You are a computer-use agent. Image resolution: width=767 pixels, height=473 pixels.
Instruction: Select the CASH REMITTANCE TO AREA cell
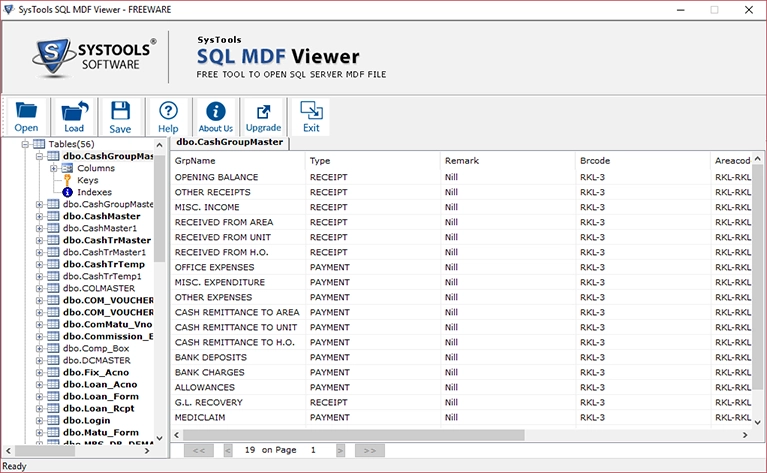coord(238,313)
